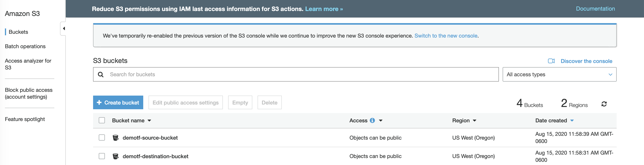Open the Documentation link
Viewport: 644px width, 165px height.
[595, 9]
